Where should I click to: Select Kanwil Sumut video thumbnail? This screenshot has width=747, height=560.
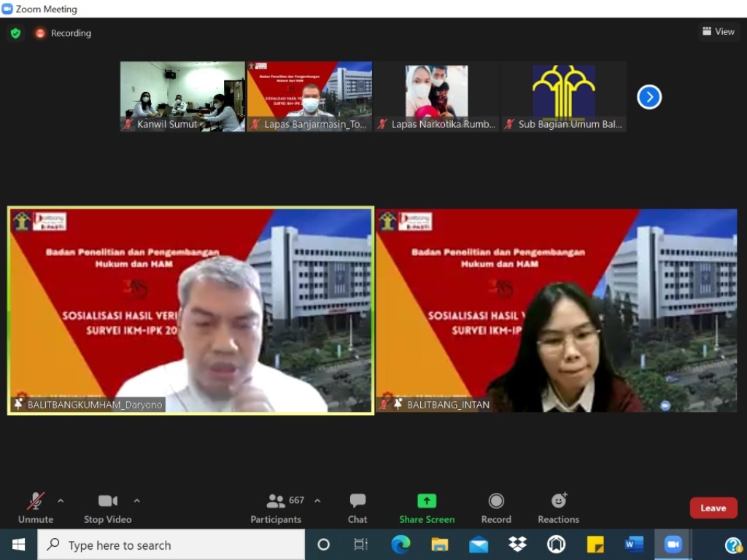click(x=182, y=96)
